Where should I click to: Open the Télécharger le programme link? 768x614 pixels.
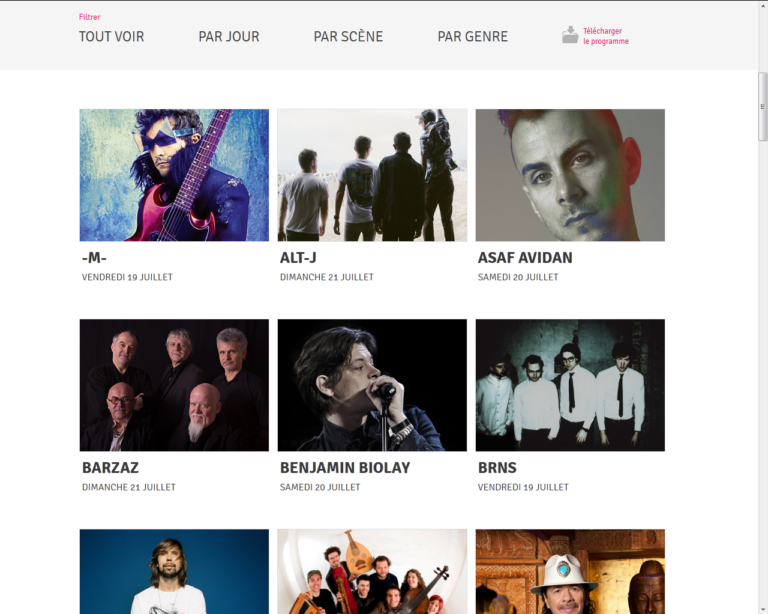[x=605, y=36]
